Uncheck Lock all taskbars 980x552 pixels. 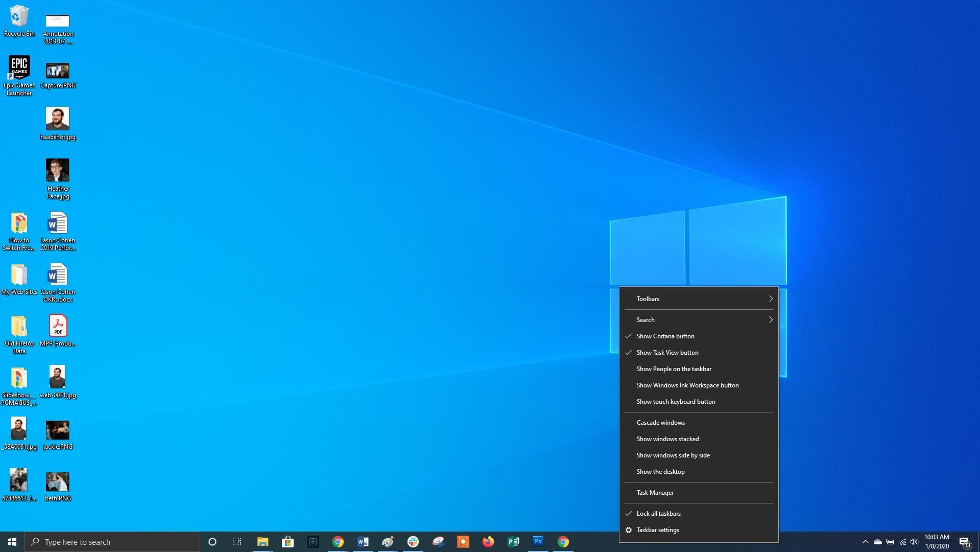point(658,513)
